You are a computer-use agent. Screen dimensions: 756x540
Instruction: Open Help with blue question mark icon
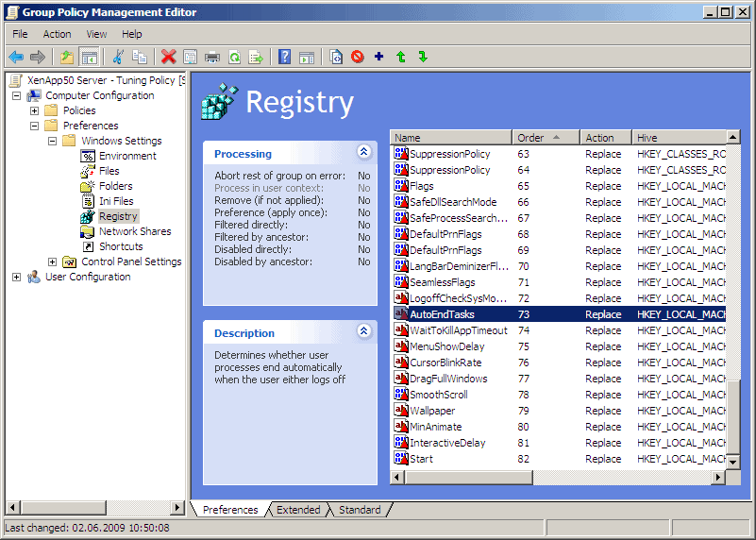[x=284, y=58]
